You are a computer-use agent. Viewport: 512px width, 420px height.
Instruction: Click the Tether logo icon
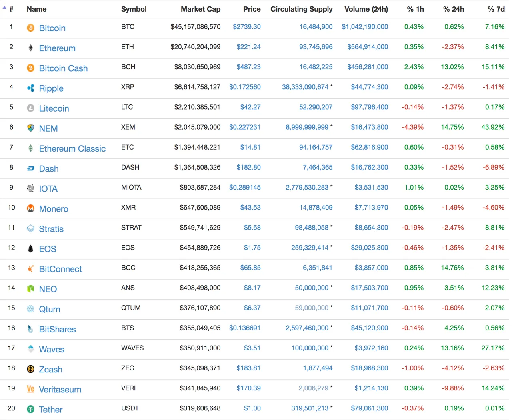30,409
